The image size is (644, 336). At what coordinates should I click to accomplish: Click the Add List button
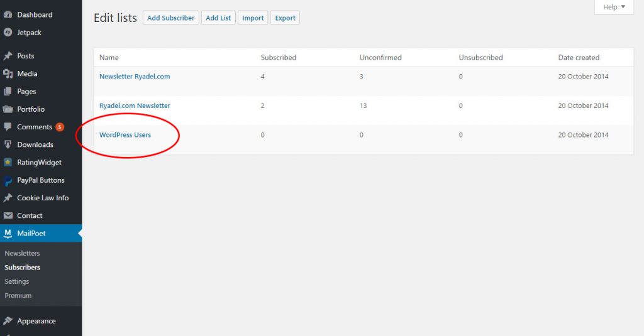(x=218, y=18)
